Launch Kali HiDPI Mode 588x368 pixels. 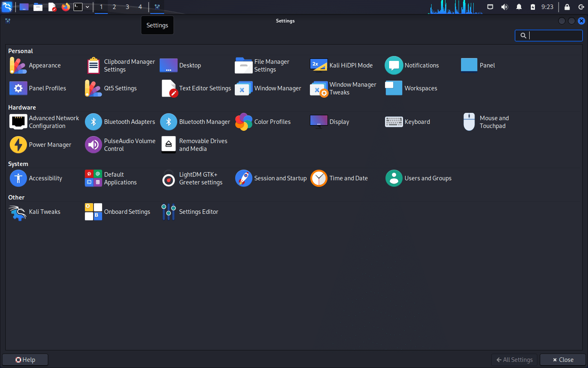(341, 65)
